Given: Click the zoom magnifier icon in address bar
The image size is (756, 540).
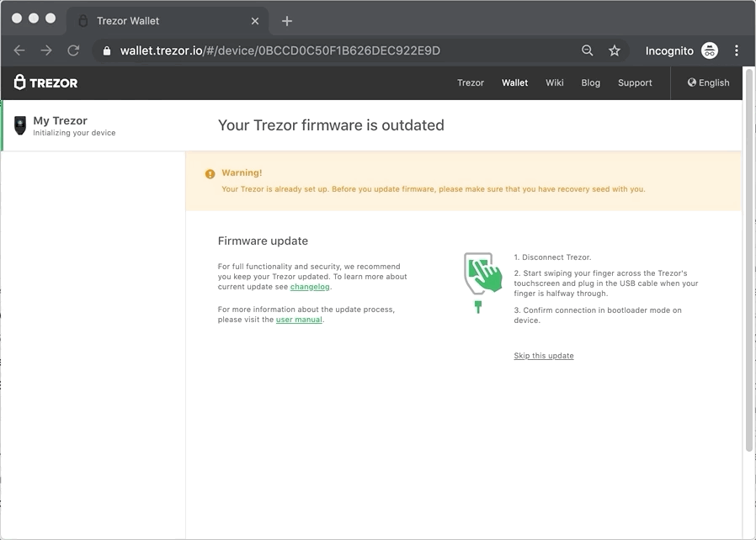Looking at the screenshot, I should coord(587,50).
